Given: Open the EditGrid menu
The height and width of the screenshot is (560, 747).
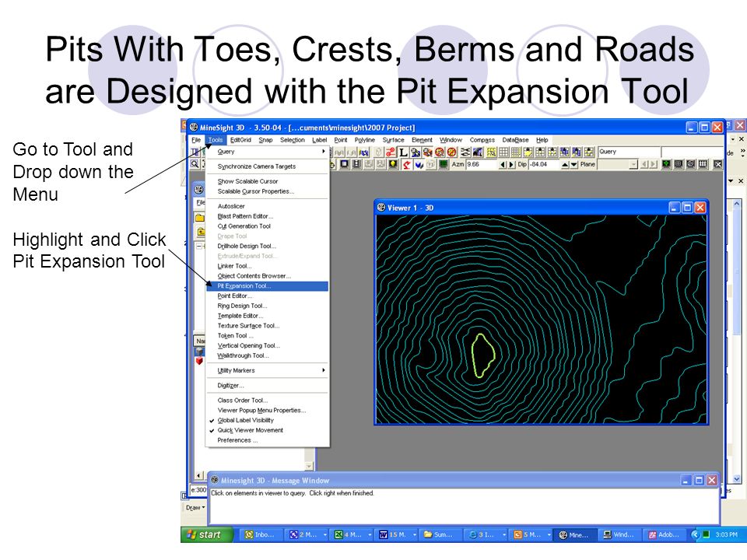Looking at the screenshot, I should click(240, 140).
